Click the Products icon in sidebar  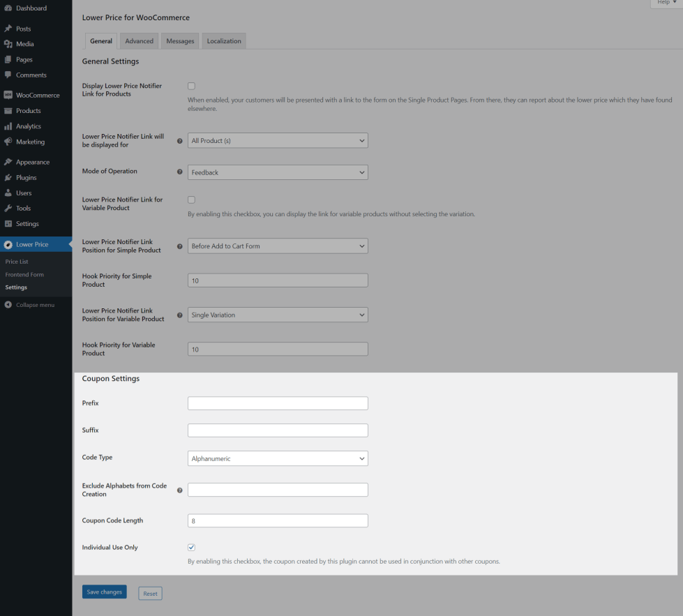[x=8, y=111]
